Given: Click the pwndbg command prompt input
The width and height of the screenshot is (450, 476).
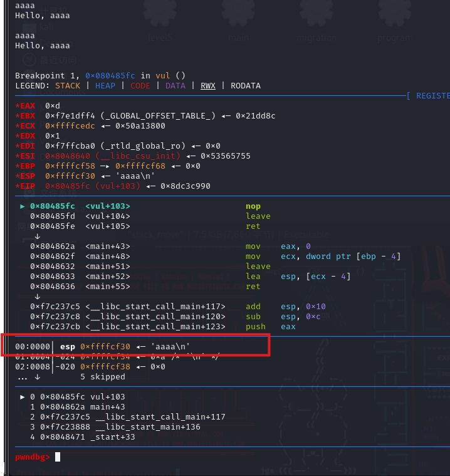Looking at the screenshot, I should point(58,457).
